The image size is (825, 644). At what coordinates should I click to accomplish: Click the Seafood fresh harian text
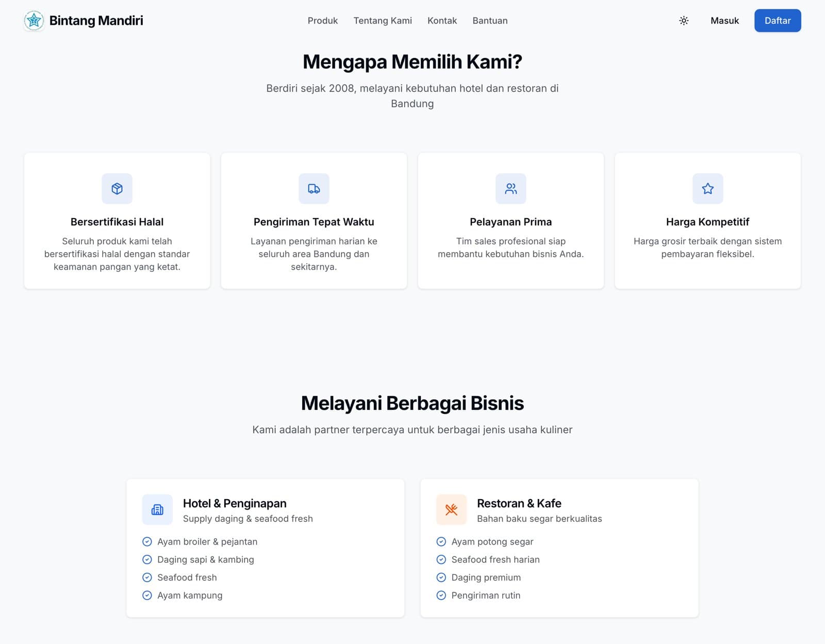(x=496, y=559)
